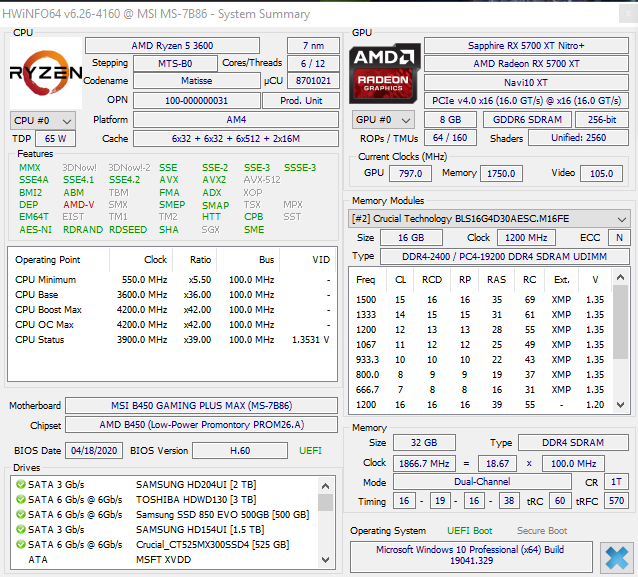638x577 pixels.
Task: Open the GPU #0 selector dropdown
Action: coord(383,120)
